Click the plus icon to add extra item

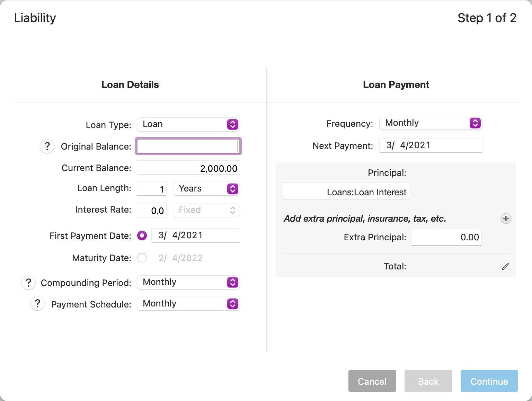pos(506,219)
